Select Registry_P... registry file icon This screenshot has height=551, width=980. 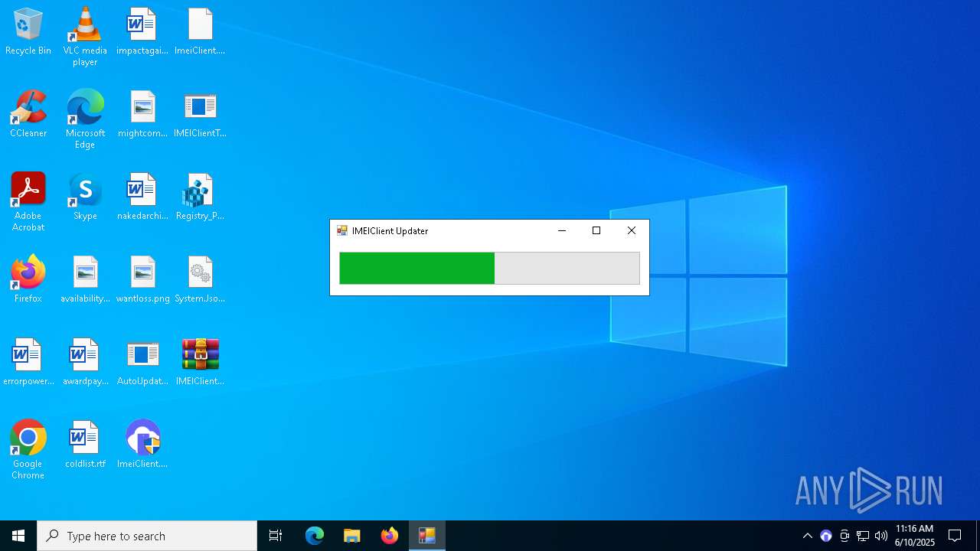(x=200, y=197)
